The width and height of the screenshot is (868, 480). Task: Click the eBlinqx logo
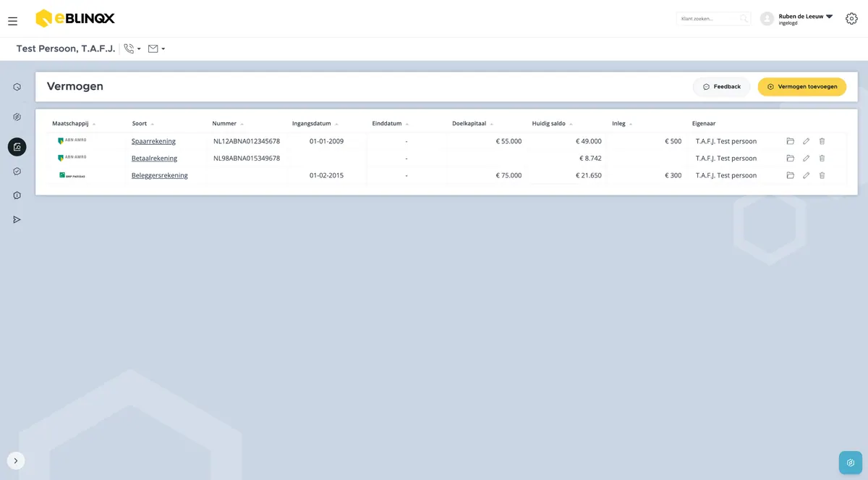pyautogui.click(x=75, y=19)
